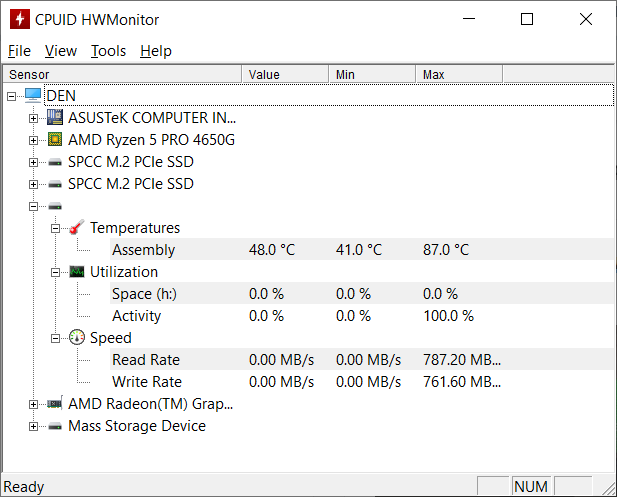The image size is (617, 497).
Task: Click the ASUSTeK motherboard icon
Action: coord(55,117)
